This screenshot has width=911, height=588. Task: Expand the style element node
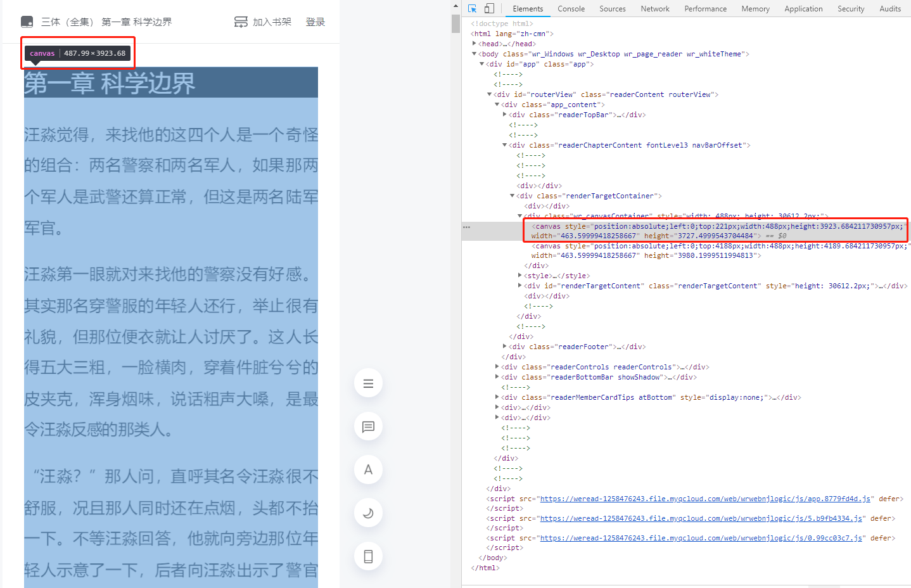520,276
